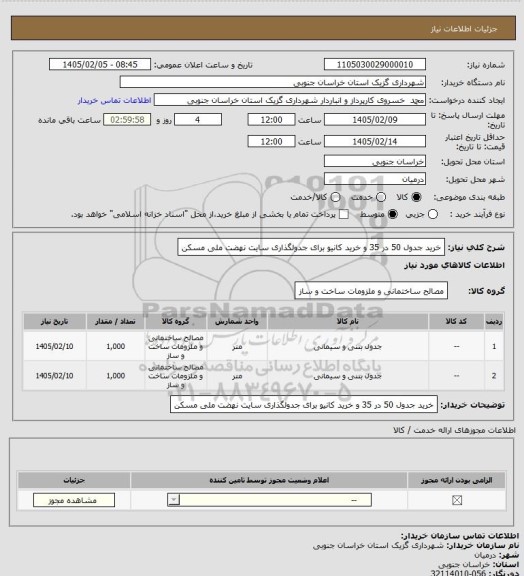524x576 pixels.
Task: Click the buyer organization name field
Action: point(273,82)
